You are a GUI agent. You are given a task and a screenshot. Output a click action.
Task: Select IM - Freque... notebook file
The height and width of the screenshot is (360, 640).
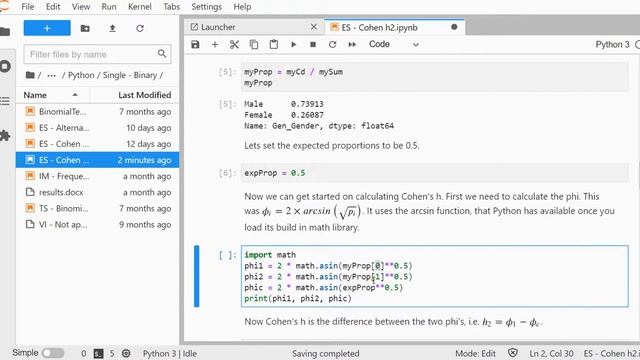click(97, 176)
